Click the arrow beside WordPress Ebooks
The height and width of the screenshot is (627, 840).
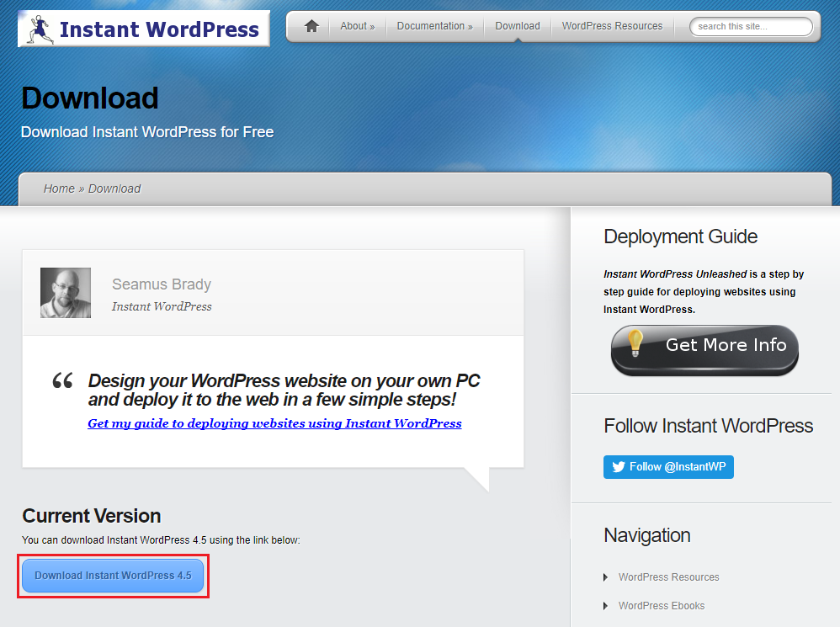click(605, 606)
